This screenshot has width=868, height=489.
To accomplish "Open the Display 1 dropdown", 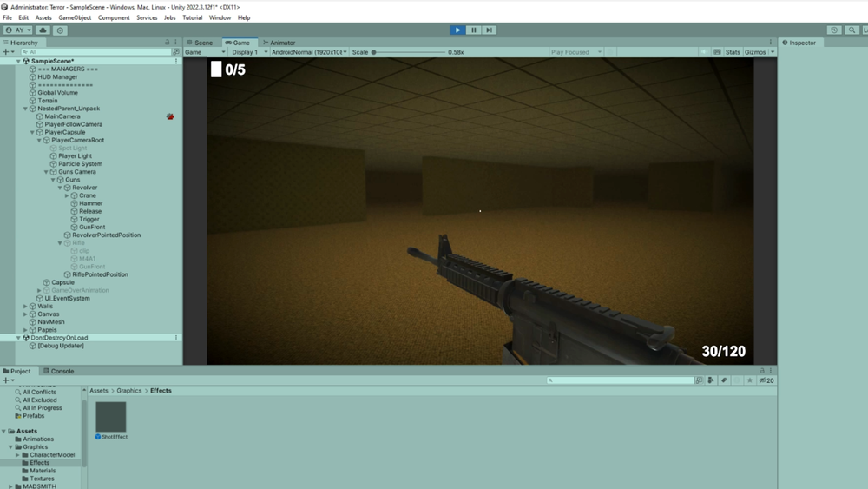I will point(249,52).
